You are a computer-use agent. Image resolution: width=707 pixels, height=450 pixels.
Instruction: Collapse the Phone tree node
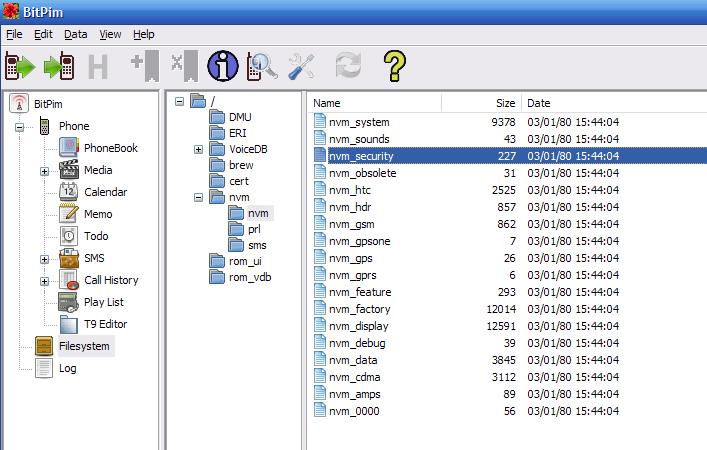19,127
